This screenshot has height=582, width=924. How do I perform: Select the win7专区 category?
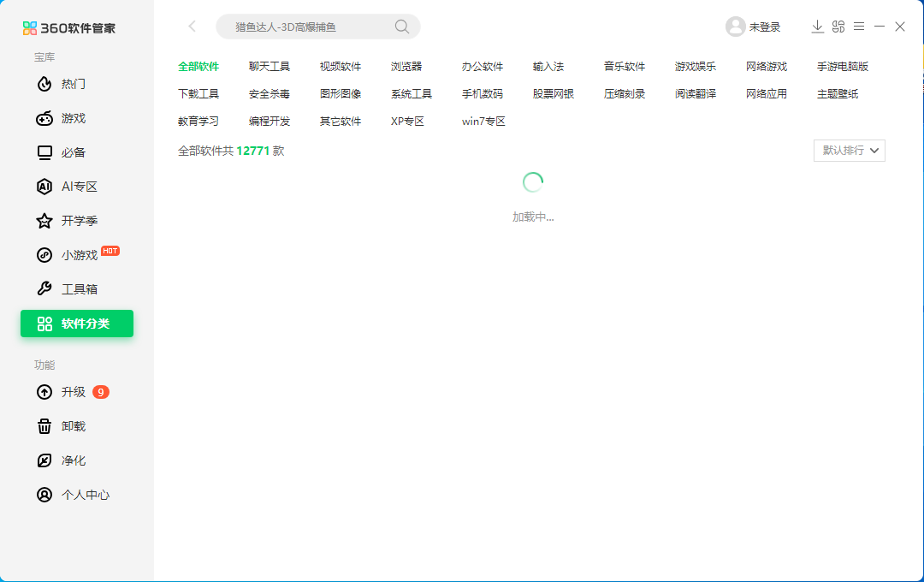483,122
